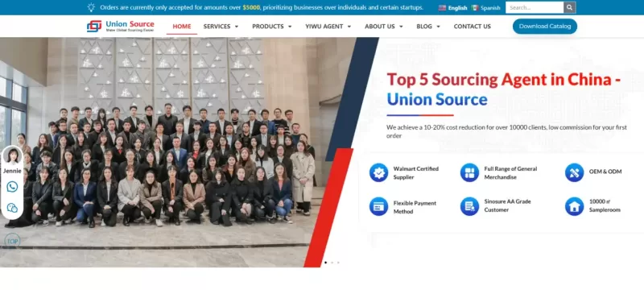Go to CONTACT US page

[472, 27]
